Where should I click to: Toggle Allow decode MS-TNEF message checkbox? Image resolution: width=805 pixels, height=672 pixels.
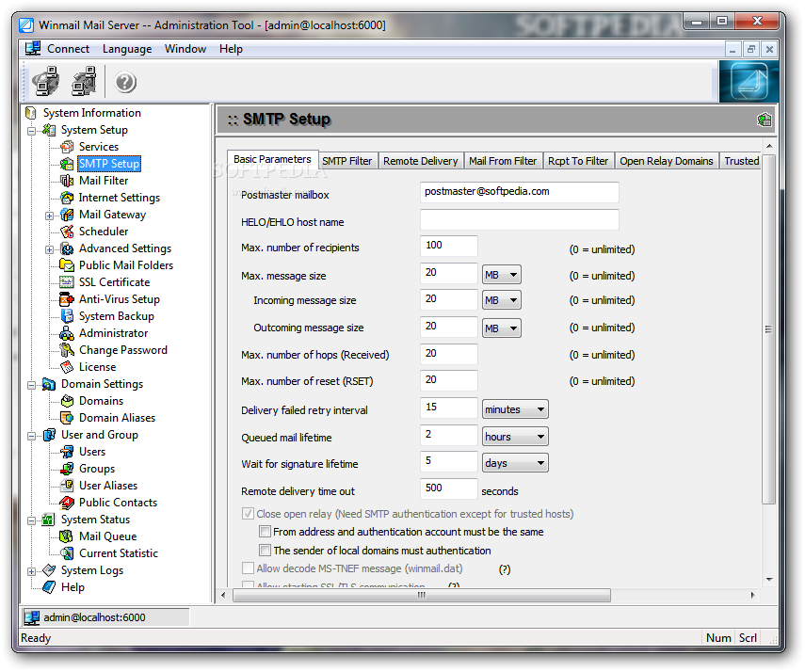(x=248, y=568)
